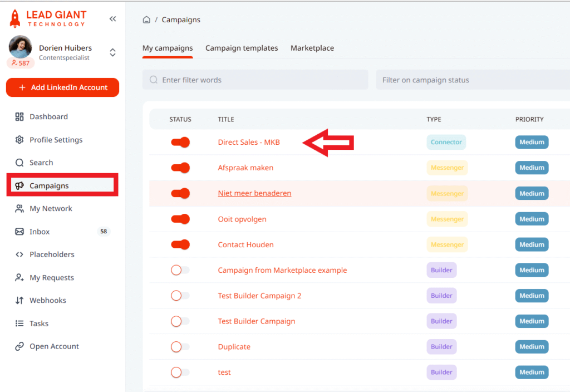The height and width of the screenshot is (392, 570).
Task: Click the Inbox envelope icon
Action: [x=19, y=232]
